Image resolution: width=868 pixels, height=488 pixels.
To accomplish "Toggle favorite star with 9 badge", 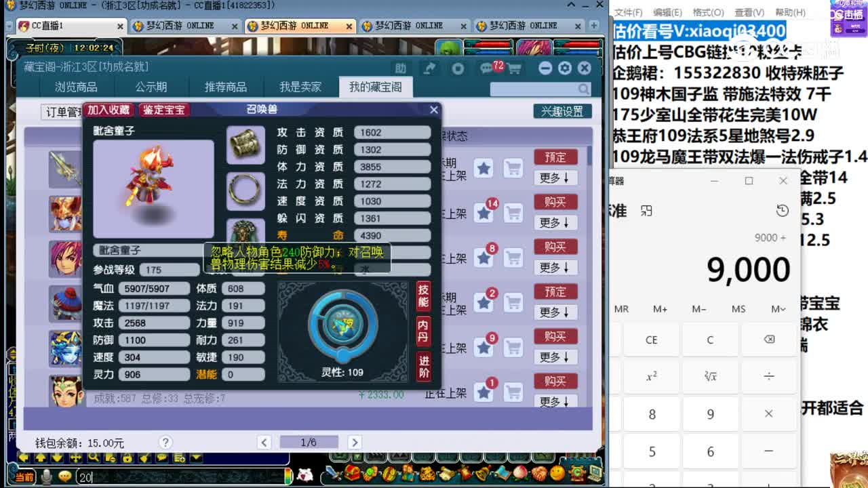I will coord(484,348).
